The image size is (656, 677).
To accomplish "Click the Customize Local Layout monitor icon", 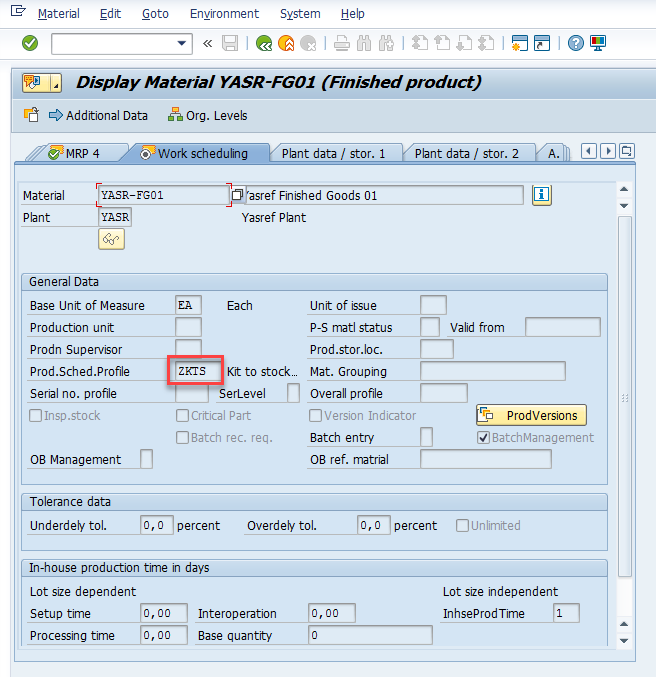I will [x=598, y=43].
